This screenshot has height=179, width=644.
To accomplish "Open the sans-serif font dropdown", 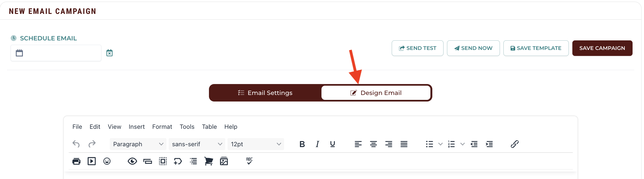I will (197, 144).
